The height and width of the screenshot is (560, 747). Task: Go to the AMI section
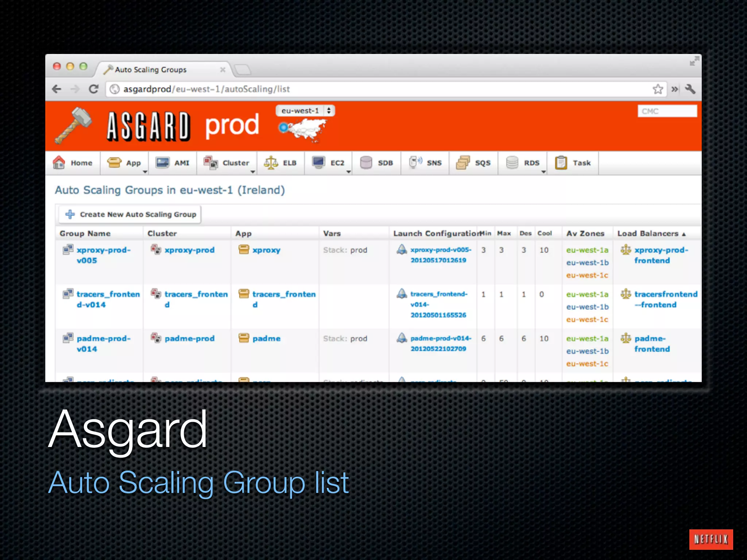173,163
